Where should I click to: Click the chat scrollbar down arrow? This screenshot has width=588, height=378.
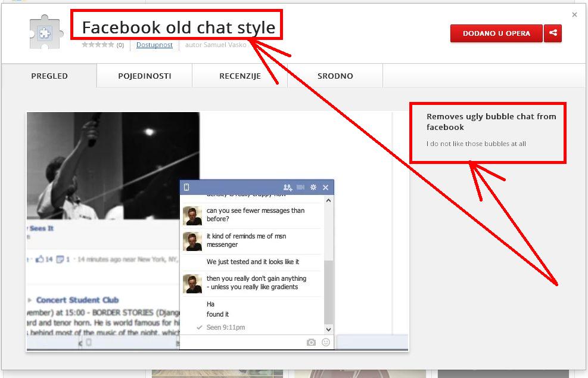[x=328, y=330]
